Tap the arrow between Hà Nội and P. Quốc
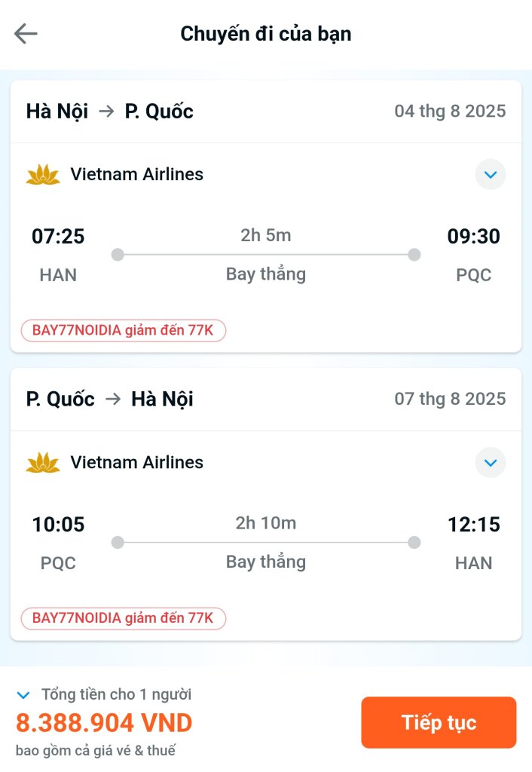The image size is (532, 772). [x=106, y=112]
